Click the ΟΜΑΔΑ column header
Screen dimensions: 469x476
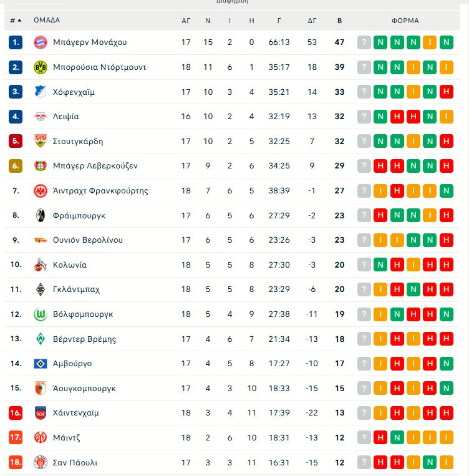(x=47, y=21)
